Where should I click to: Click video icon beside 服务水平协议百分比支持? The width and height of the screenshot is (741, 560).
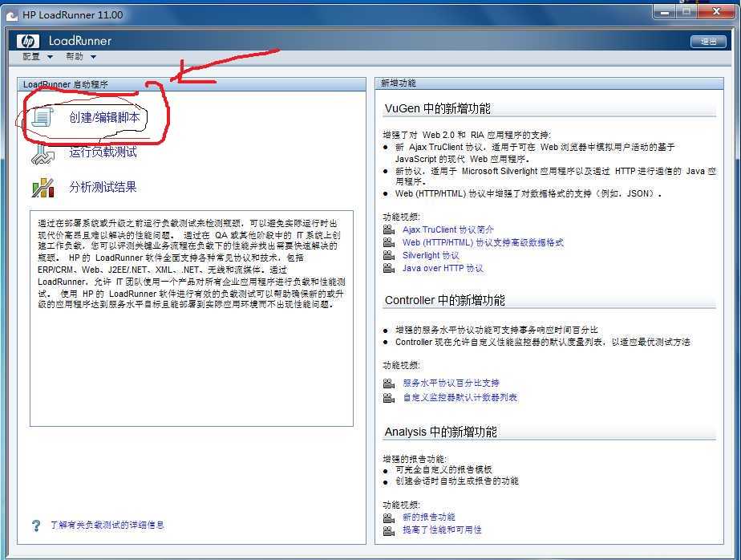pyautogui.click(x=389, y=383)
